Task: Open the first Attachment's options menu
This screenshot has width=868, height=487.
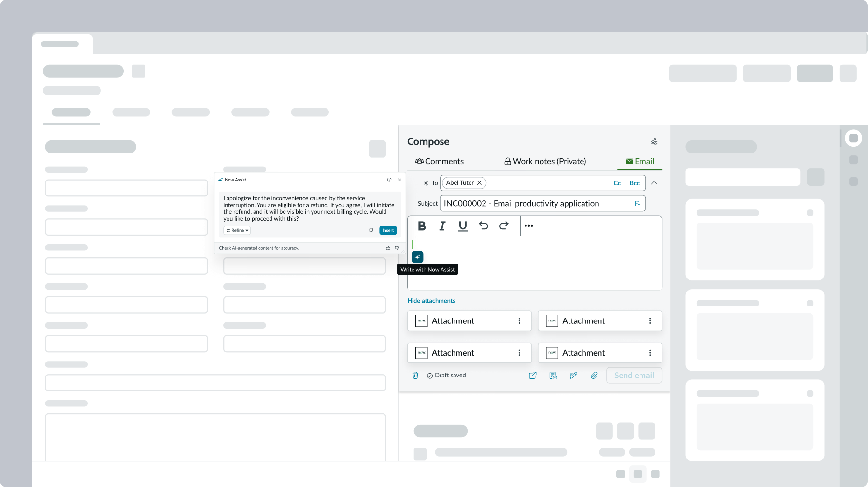Action: tap(519, 320)
